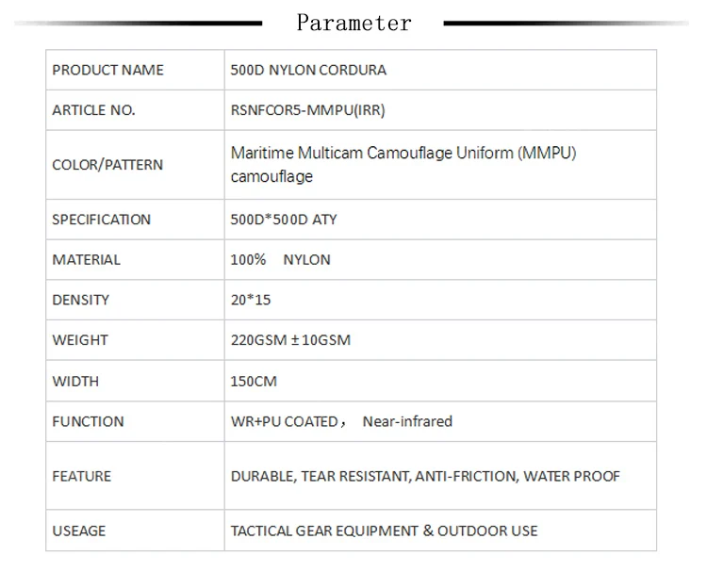707x588 pixels.
Task: Select the FEATURE label cell
Action: pos(135,476)
